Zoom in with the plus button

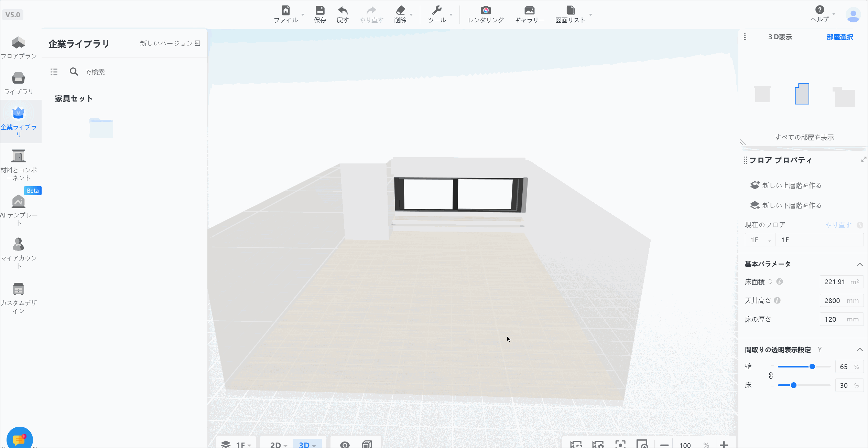coord(724,445)
